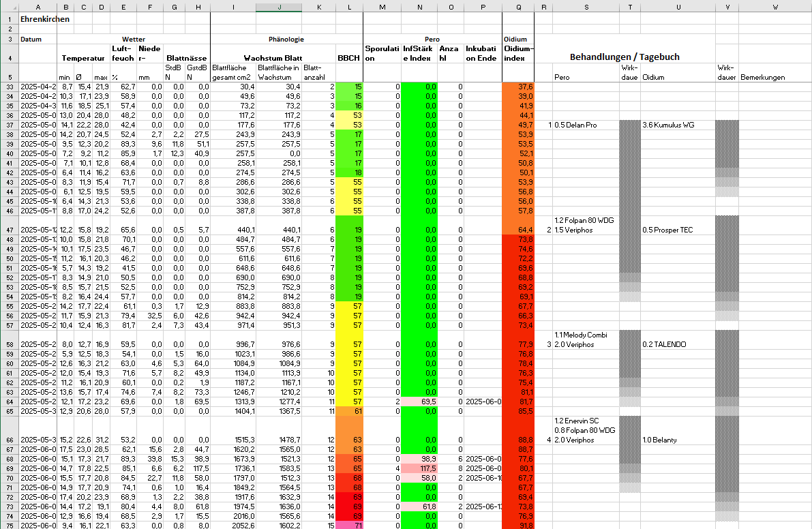Select the 'Oidium-index' header cell

pos(518,58)
